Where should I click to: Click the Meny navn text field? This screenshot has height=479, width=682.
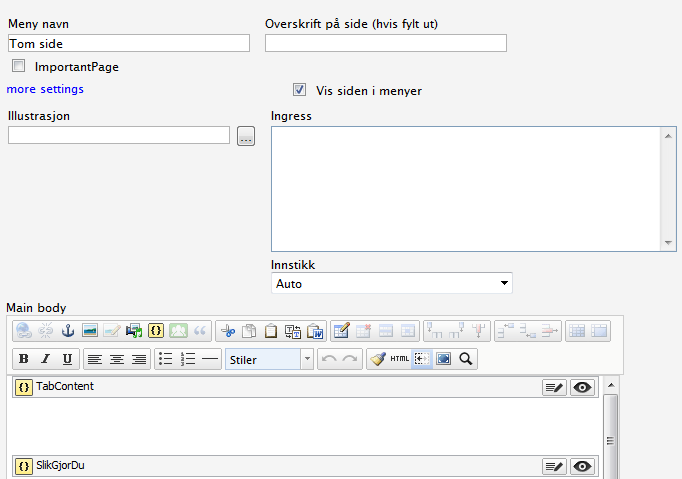pyautogui.click(x=128, y=43)
